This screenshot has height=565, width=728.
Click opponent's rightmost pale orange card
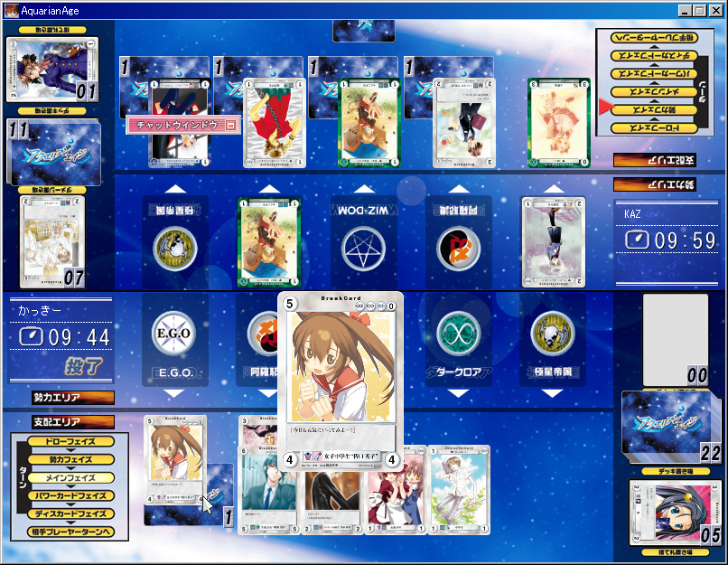[x=559, y=123]
